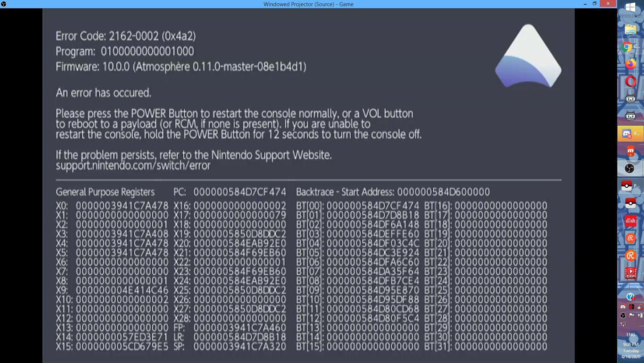644x363 pixels.
Task: Click the broom-shaped cleaner tray icon
Action: point(640,307)
